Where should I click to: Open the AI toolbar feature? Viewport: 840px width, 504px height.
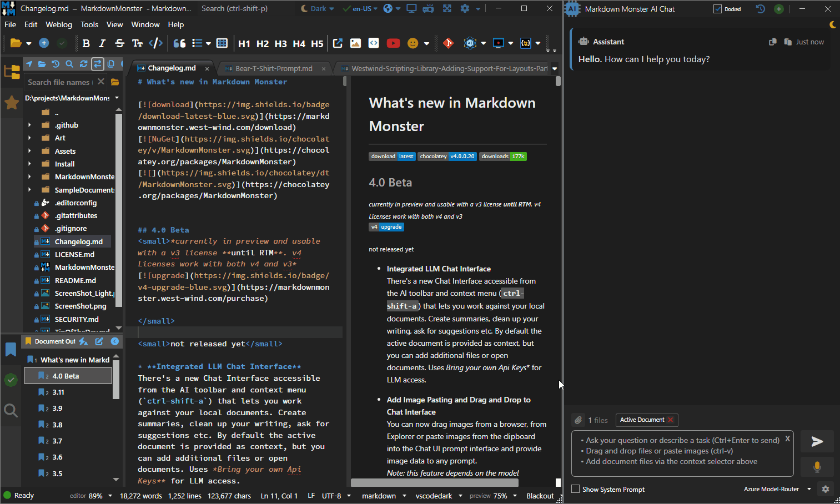(470, 43)
